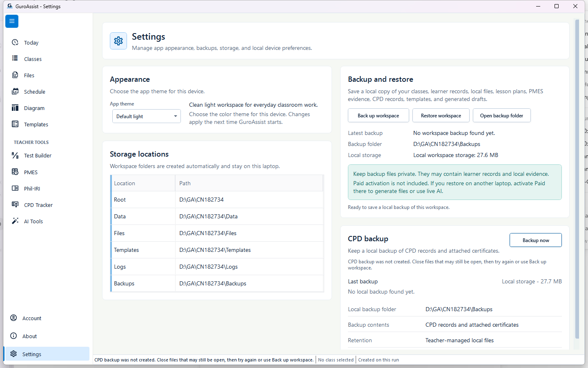The width and height of the screenshot is (588, 368).
Task: Click the Templates icon in sidebar
Action: 15,124
